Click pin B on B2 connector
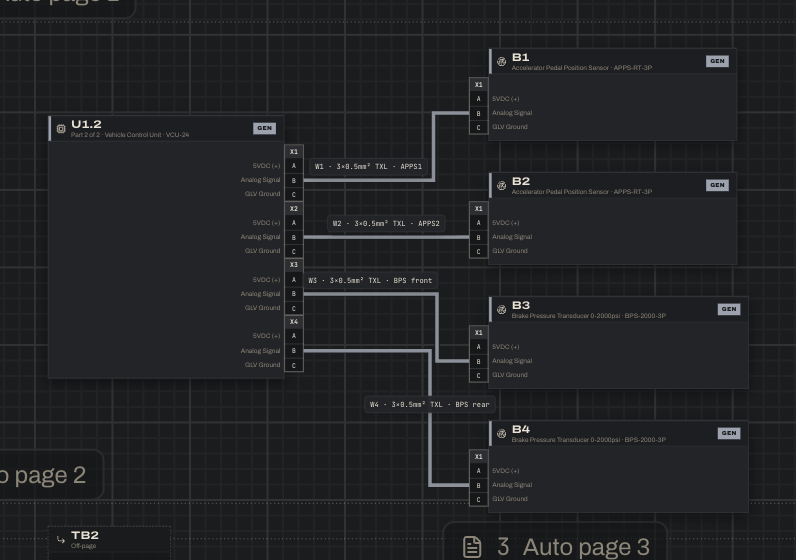Image resolution: width=796 pixels, height=560 pixels. pos(479,237)
